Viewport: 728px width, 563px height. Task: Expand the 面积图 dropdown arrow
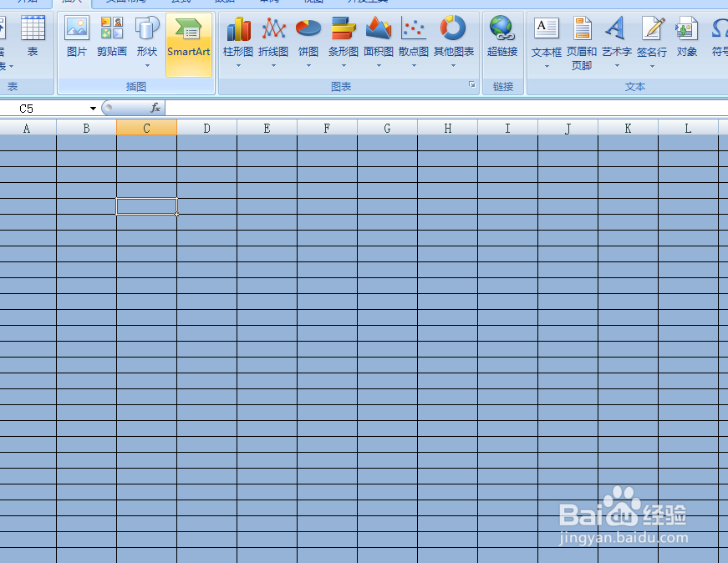379,66
